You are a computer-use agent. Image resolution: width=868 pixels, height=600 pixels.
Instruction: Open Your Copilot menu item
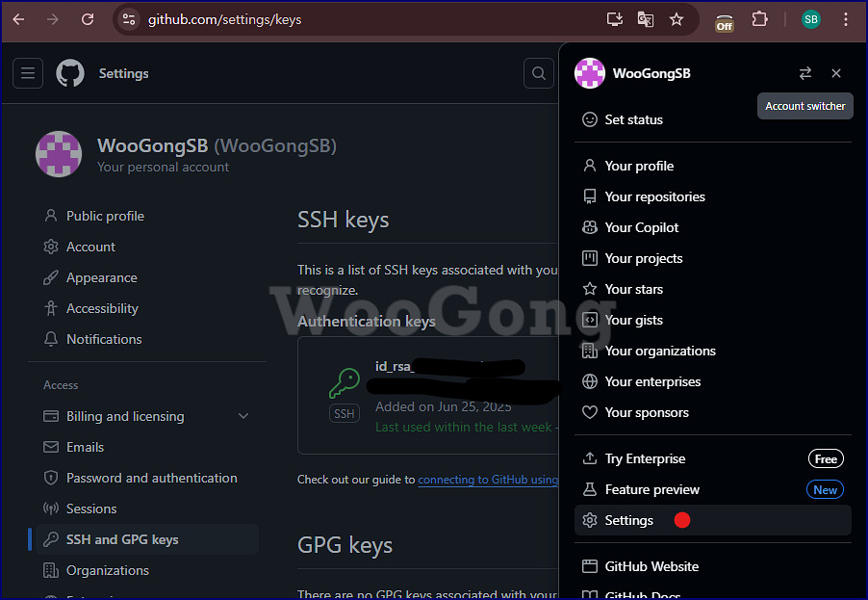coord(713,227)
